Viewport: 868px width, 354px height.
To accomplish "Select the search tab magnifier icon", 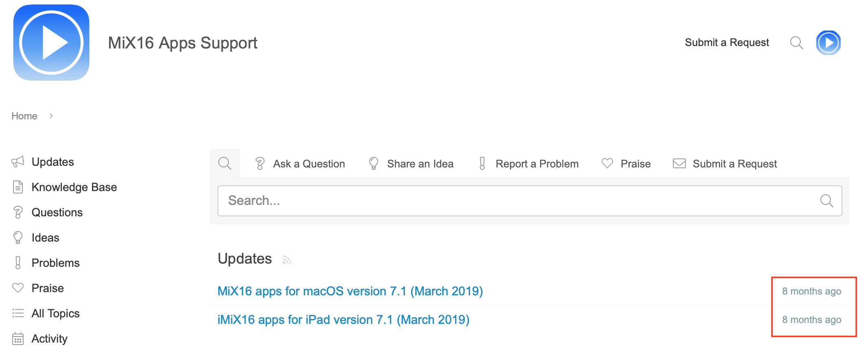I will click(225, 164).
